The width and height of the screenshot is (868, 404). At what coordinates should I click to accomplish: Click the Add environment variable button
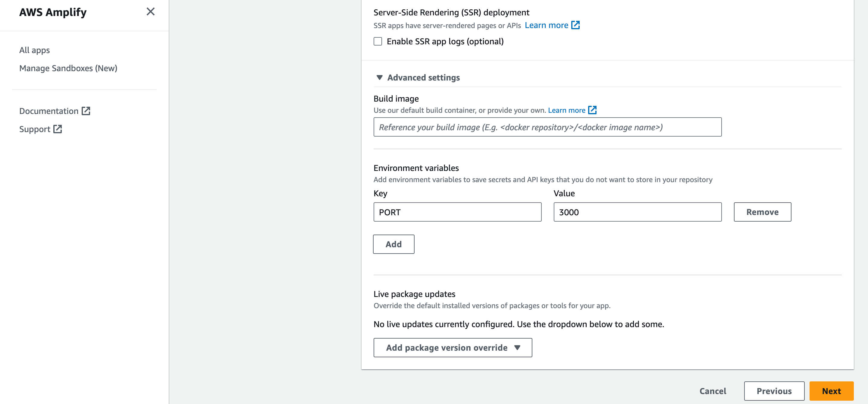point(394,244)
